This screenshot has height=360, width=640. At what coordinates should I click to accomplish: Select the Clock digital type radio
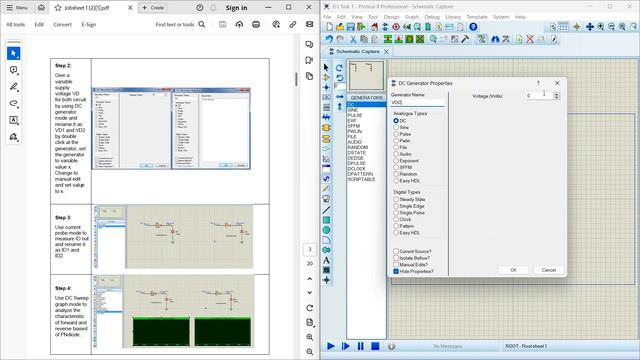click(x=396, y=219)
